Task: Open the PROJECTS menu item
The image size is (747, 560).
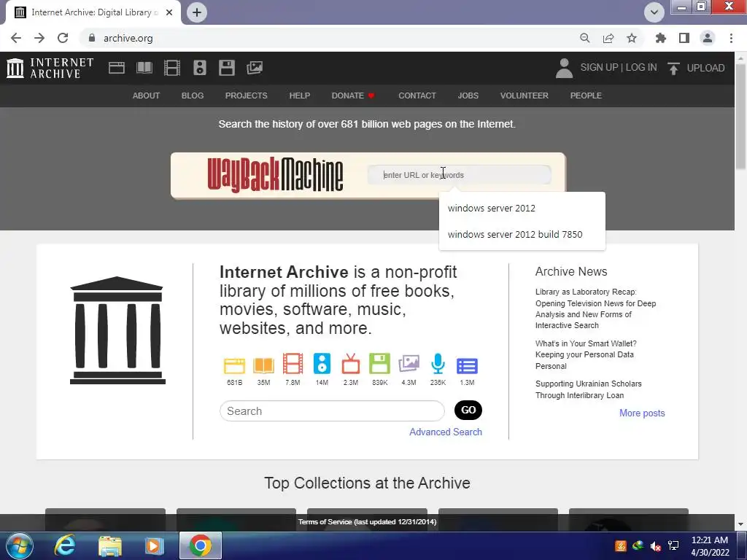Action: click(x=247, y=96)
